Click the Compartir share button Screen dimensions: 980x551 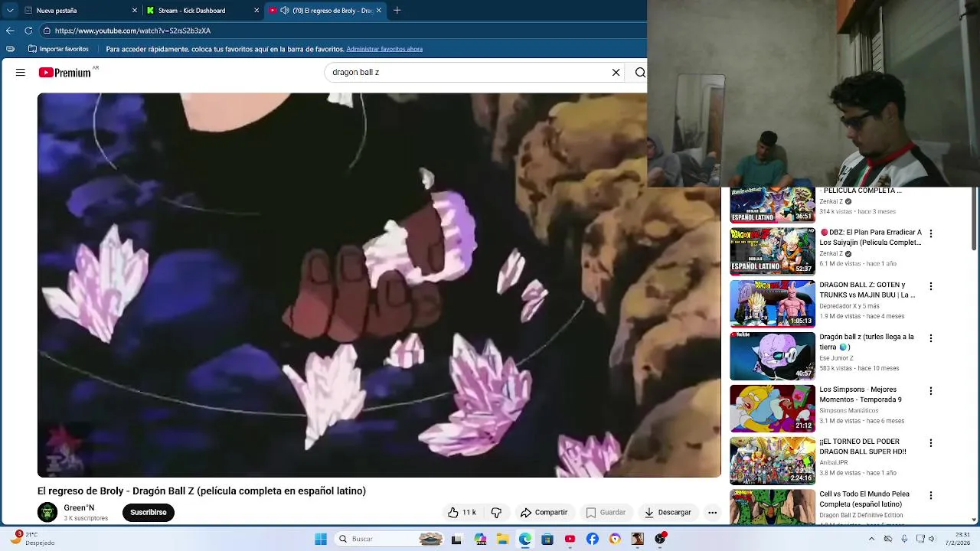(x=544, y=513)
